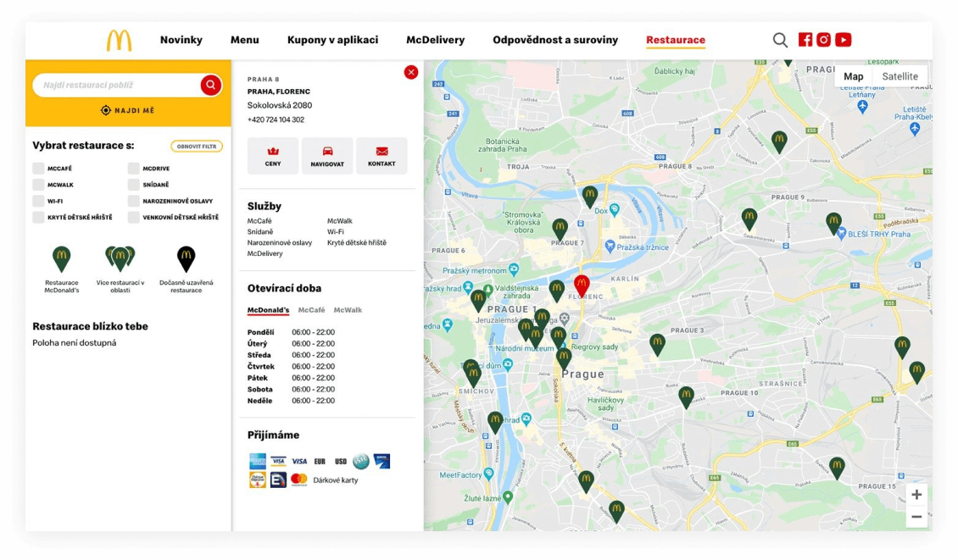Enable the Kryté dětské hřiště filter checkbox

point(38,218)
